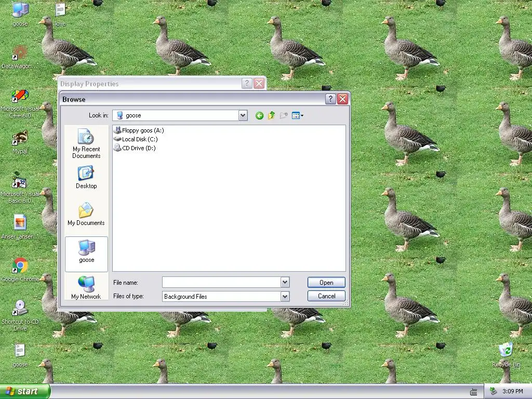Jump to My Network places
This screenshot has width=532, height=399.
coord(86,287)
